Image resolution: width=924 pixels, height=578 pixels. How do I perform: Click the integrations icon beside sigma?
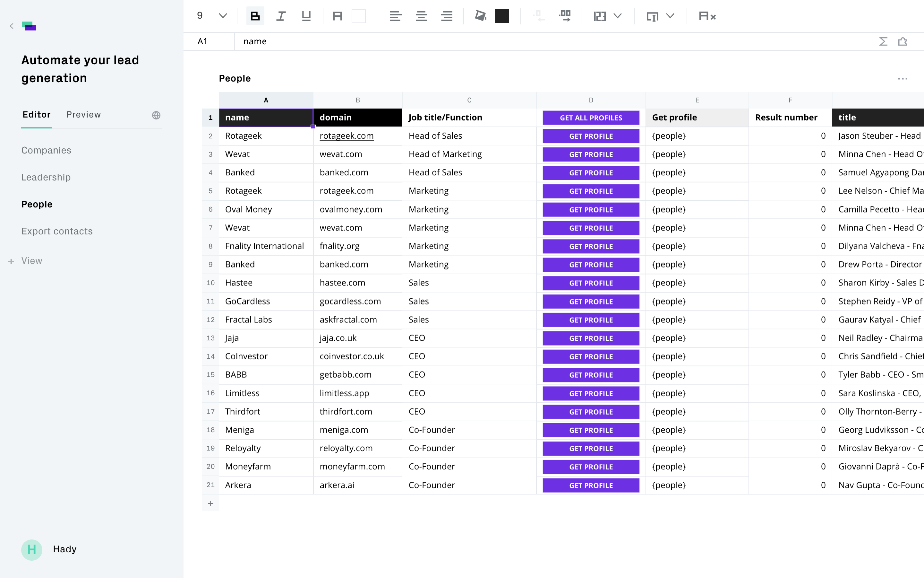click(x=903, y=41)
